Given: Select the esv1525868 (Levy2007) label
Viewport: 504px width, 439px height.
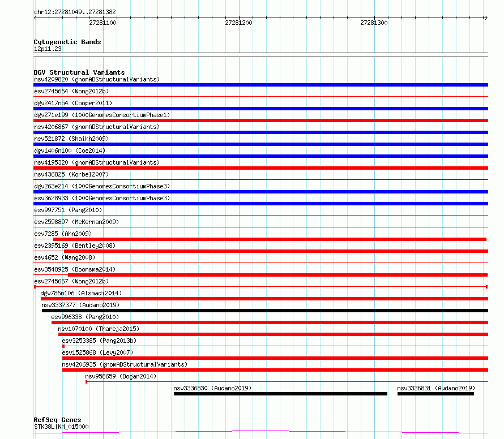Looking at the screenshot, I should point(97,352).
